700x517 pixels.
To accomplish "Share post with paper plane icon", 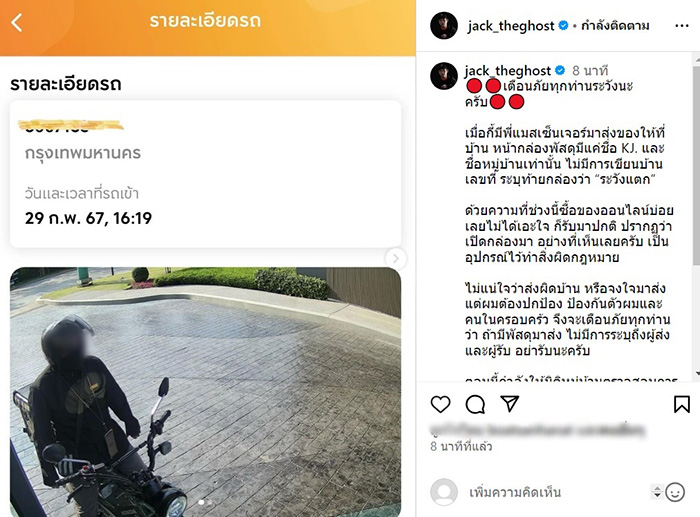I will click(x=509, y=404).
